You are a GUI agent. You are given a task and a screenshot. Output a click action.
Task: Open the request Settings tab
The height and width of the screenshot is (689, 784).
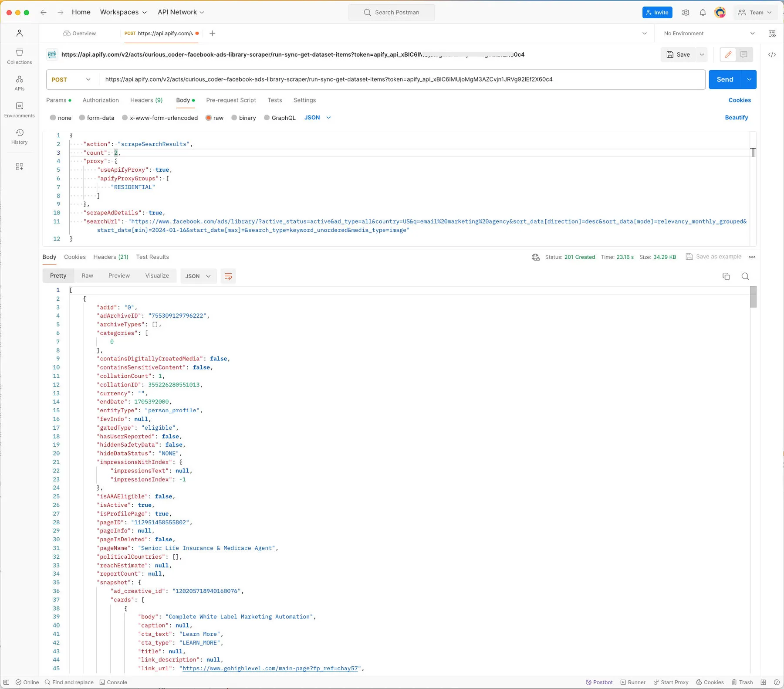point(304,100)
